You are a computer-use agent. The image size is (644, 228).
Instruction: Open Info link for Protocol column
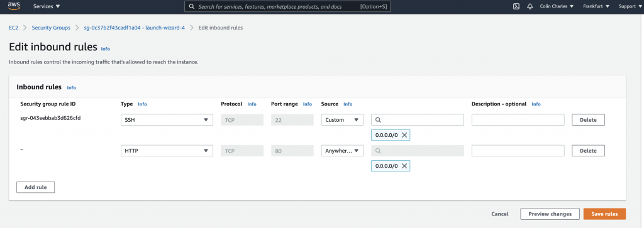(252, 104)
